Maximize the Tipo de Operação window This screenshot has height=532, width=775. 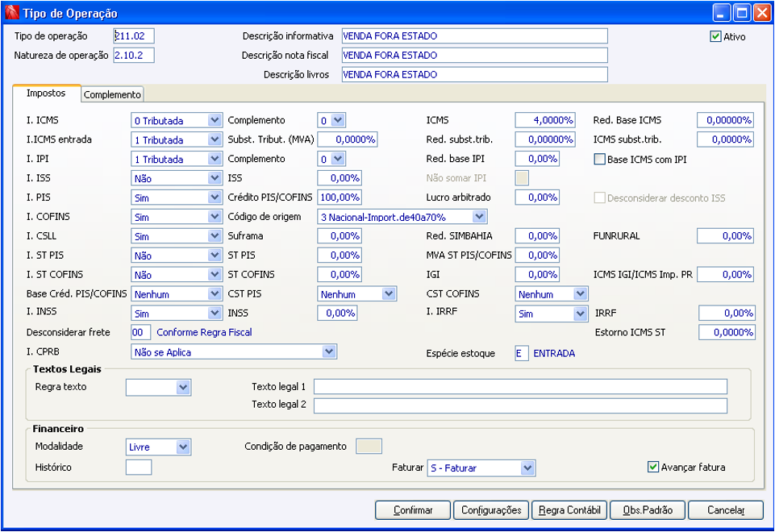tap(741, 13)
